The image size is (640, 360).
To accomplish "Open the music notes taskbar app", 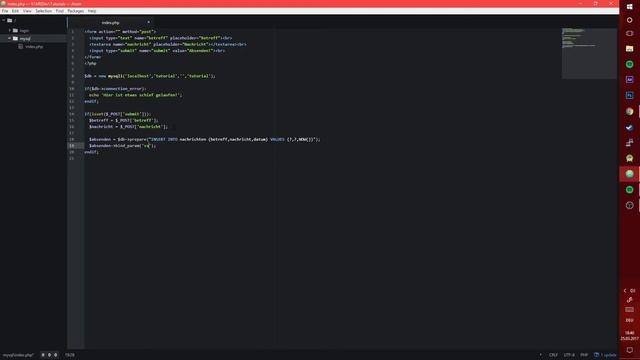I will 629,142.
